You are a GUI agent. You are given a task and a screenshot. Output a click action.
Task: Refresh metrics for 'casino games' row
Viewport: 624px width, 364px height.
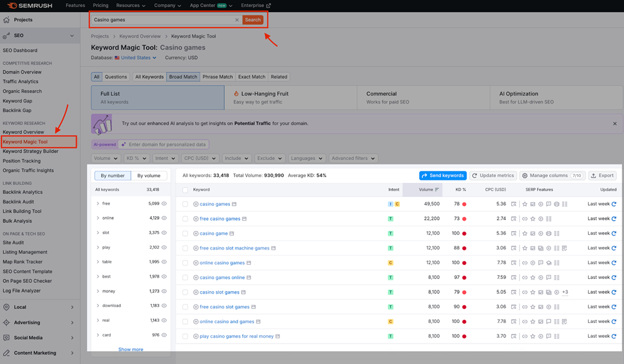tap(614, 204)
